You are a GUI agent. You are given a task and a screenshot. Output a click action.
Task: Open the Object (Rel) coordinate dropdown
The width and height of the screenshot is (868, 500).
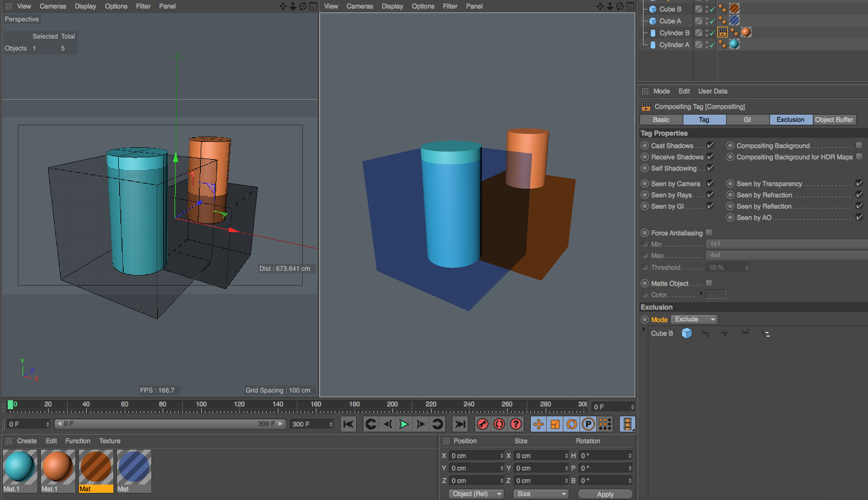coord(476,493)
